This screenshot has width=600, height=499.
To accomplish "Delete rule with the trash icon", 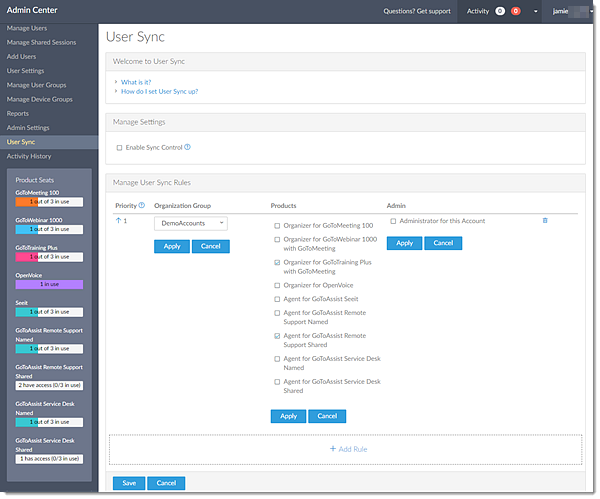I will 545,220.
